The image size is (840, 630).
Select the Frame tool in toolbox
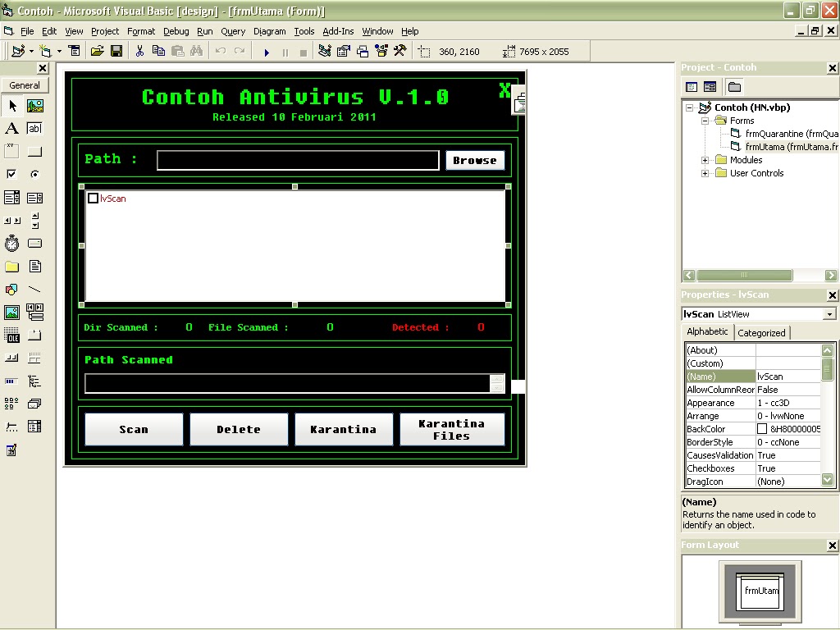tap(11, 152)
